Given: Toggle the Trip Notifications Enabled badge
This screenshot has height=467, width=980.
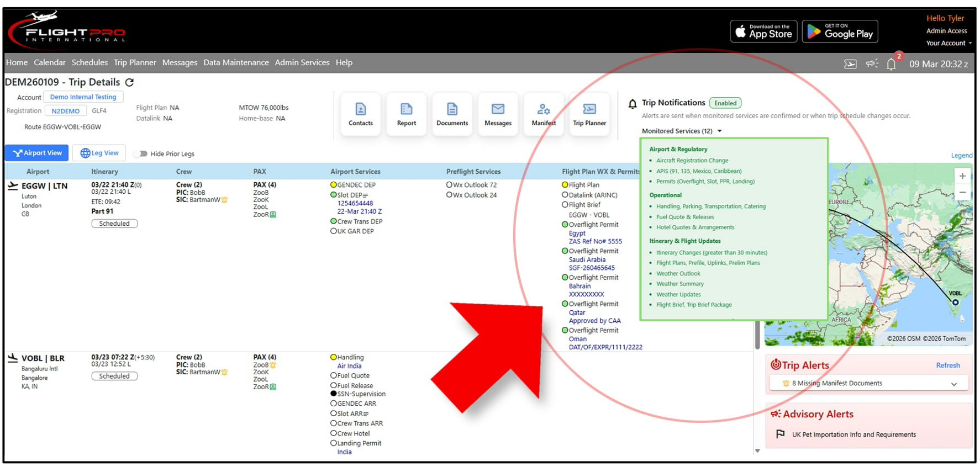Looking at the screenshot, I should (725, 103).
